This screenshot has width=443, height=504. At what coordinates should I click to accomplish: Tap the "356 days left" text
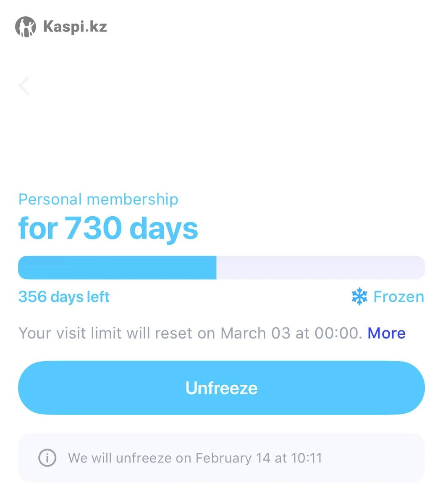point(64,297)
